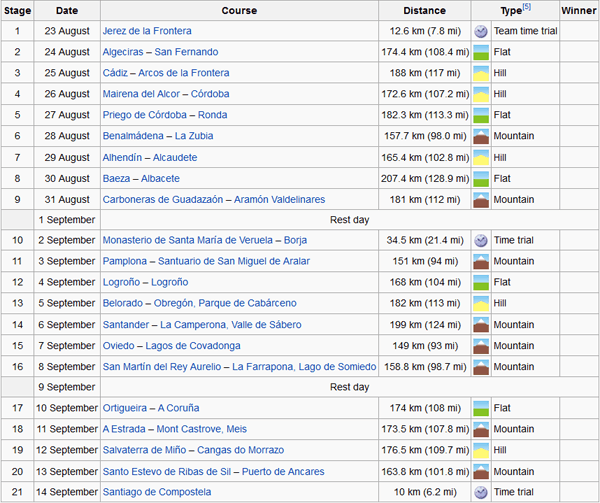The height and width of the screenshot is (503, 600).
Task: Open Santuario de San Miguel de Aralar link
Action: point(234,261)
